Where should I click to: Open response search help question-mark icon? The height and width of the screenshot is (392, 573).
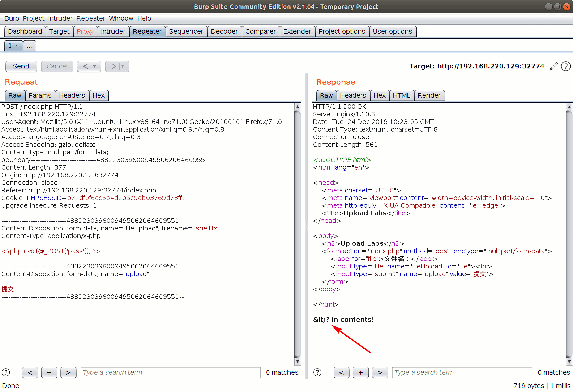[x=317, y=372]
